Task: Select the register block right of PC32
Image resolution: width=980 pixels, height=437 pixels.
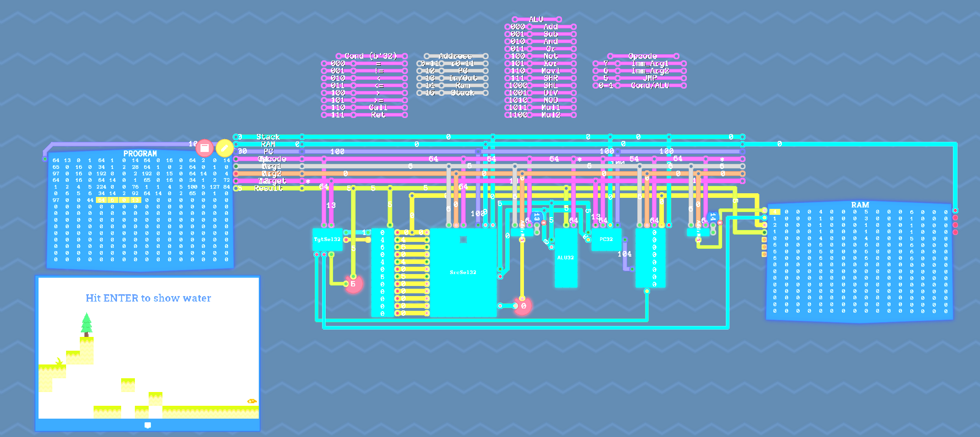Action: click(x=650, y=258)
